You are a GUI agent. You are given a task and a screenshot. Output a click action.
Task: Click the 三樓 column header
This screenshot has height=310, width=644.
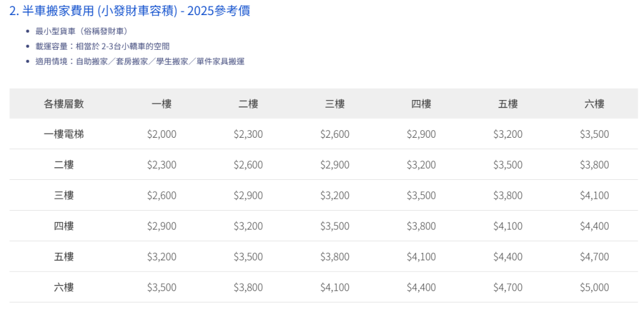tap(335, 104)
